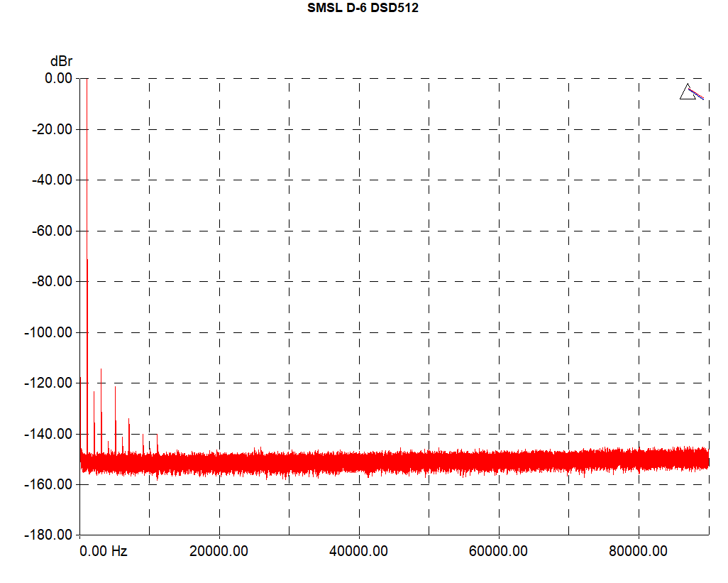Click the -100.00 y-axis label
This screenshot has height=583, width=728.
point(48,332)
